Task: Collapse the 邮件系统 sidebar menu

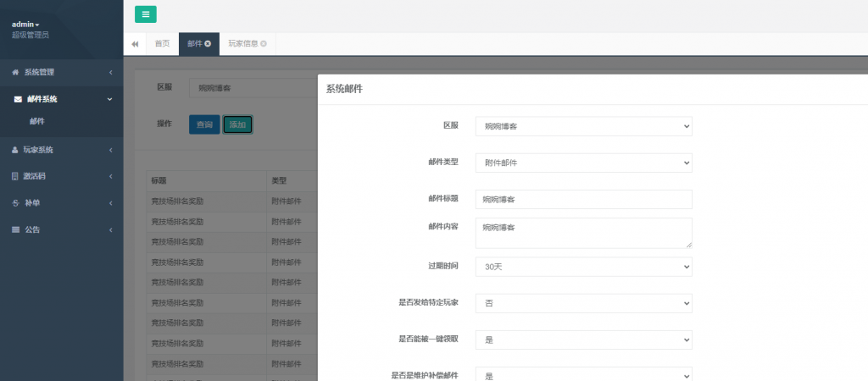Action: (x=61, y=99)
